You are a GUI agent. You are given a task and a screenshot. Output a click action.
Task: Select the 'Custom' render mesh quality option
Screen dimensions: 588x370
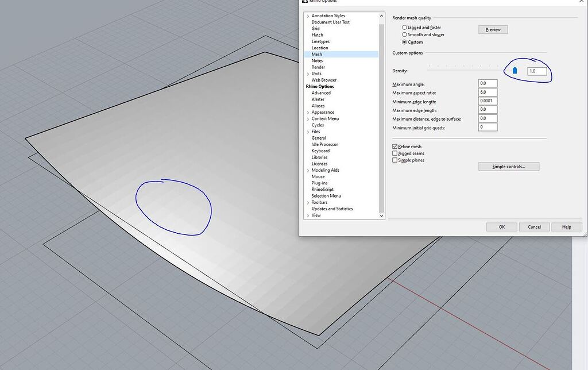point(404,41)
